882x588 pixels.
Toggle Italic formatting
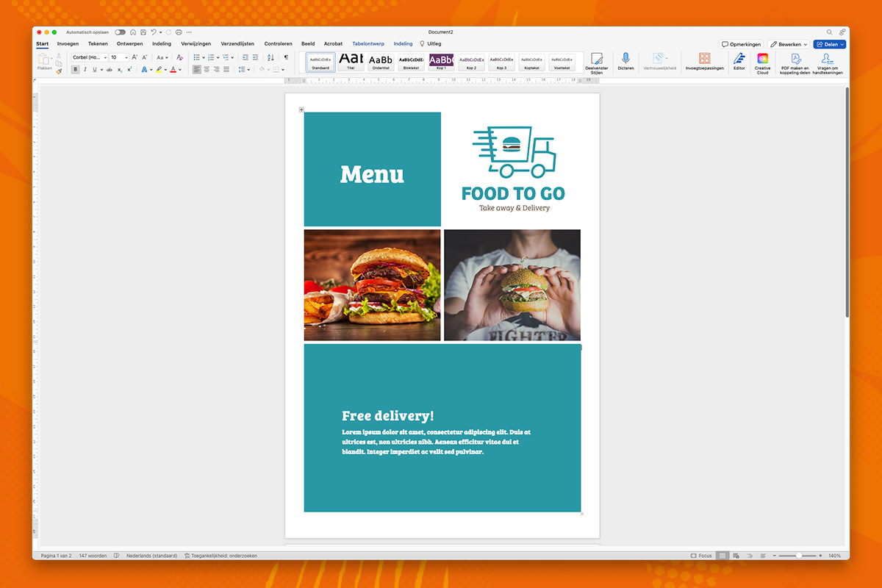pos(85,70)
